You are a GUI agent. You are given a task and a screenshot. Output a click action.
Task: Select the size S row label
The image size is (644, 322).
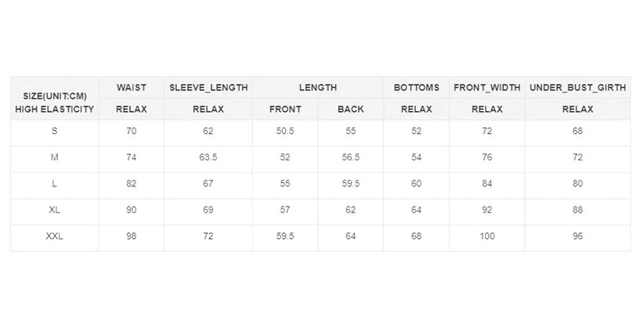click(54, 131)
